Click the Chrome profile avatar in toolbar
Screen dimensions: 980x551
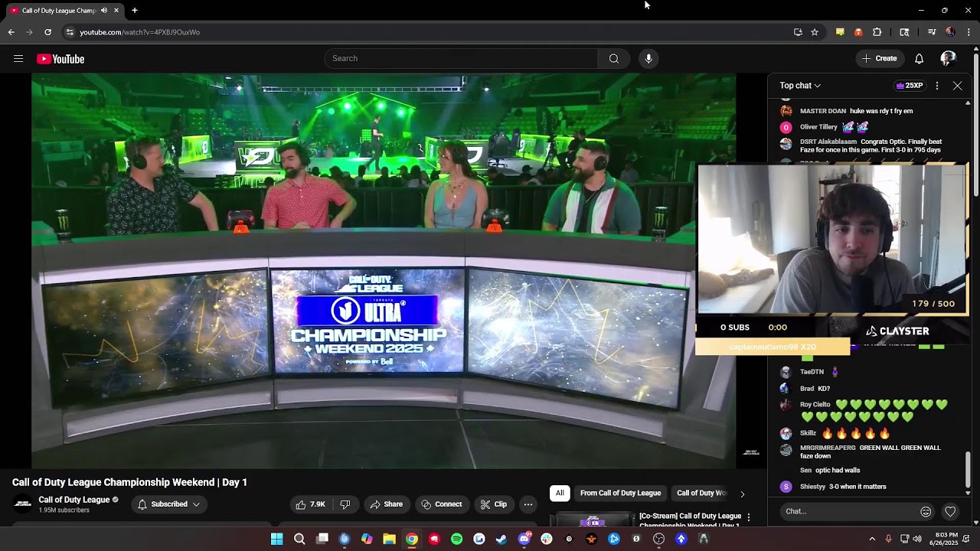point(950,32)
